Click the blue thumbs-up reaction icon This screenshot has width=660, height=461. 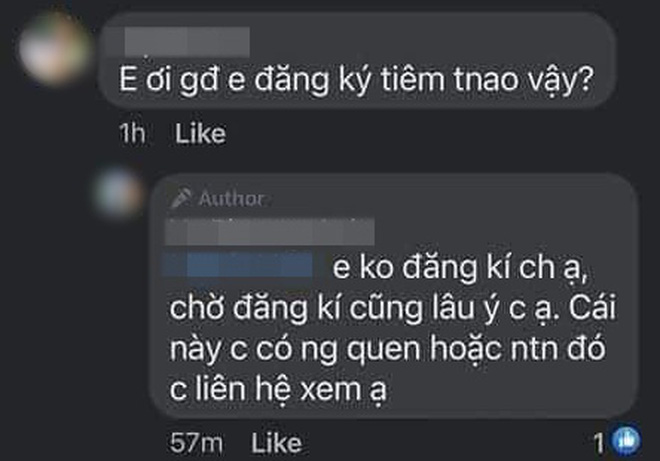[x=626, y=442]
